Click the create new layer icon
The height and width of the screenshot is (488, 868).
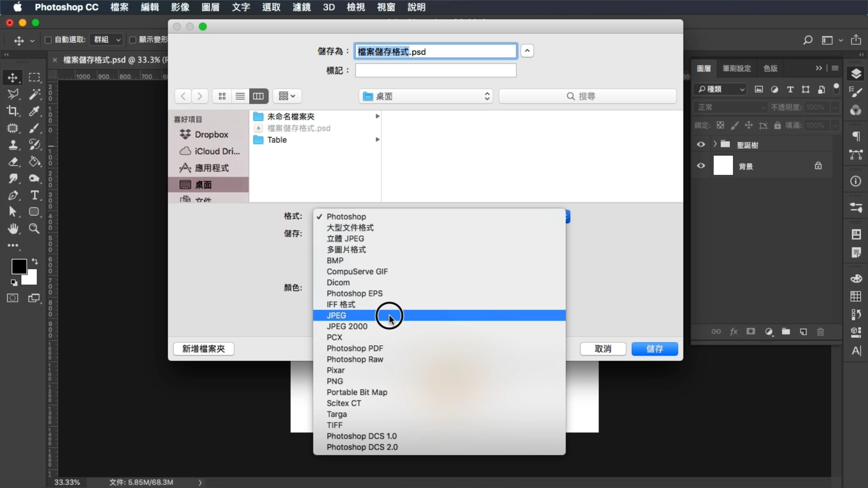[x=803, y=332]
